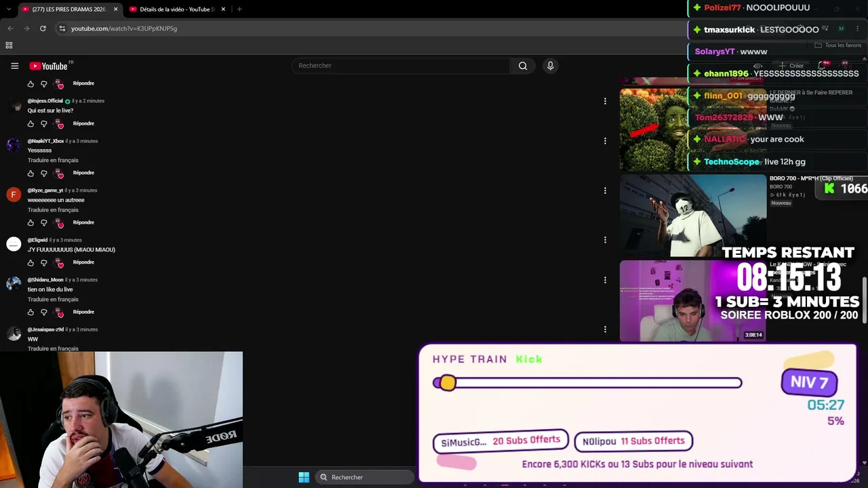868x488 pixels.
Task: Open a new browser tab
Action: tap(239, 9)
